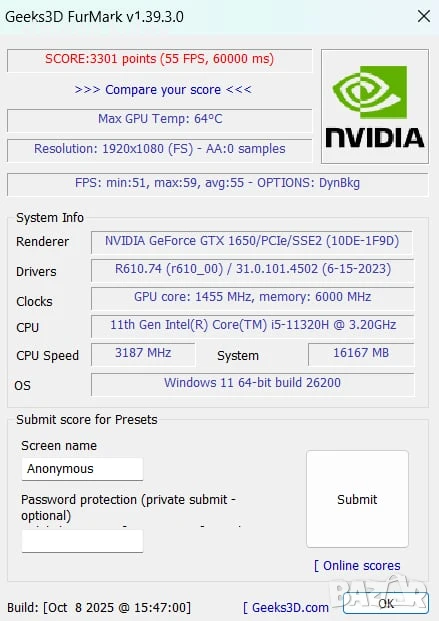Visit the Geeks3D.com link
Screen dimensions: 439x621
pos(286,608)
